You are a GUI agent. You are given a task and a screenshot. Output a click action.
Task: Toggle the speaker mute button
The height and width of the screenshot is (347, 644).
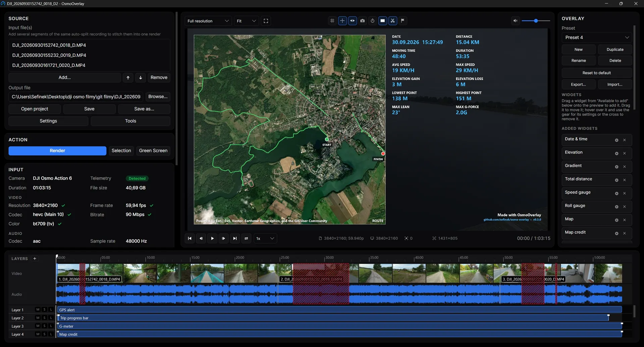(515, 21)
